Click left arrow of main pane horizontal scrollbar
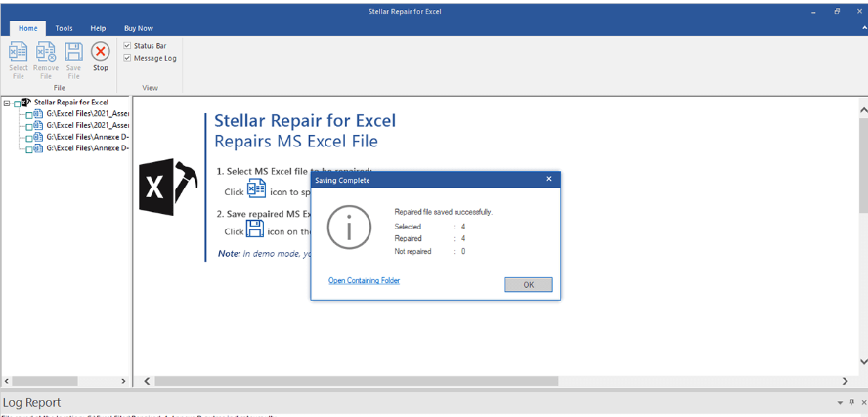 coord(147,381)
